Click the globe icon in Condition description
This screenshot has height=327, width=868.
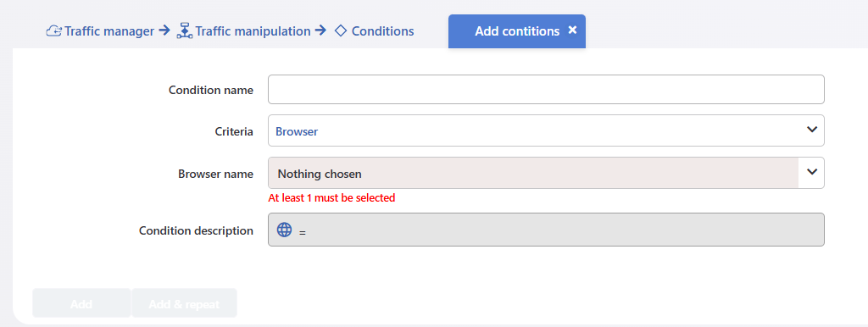point(284,230)
